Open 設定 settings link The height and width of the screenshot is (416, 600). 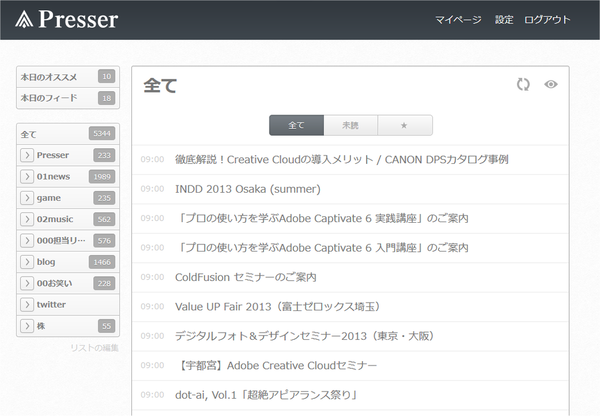504,20
